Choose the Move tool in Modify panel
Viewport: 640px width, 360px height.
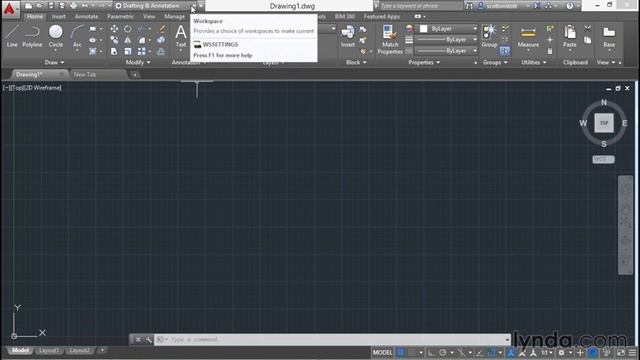(x=114, y=29)
